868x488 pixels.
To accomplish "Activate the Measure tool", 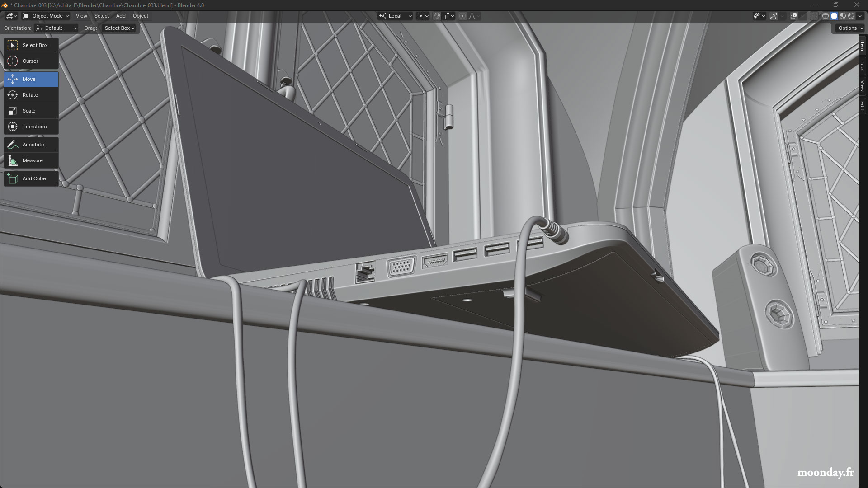I will [33, 160].
